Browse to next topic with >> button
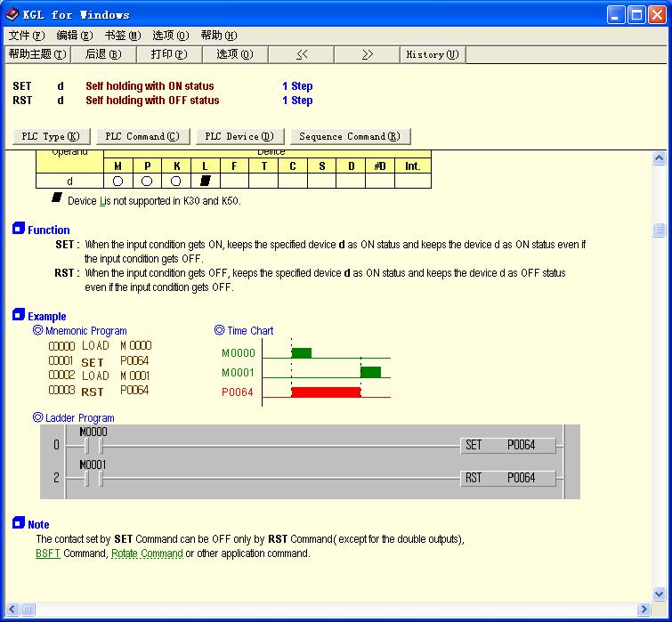 (x=367, y=54)
